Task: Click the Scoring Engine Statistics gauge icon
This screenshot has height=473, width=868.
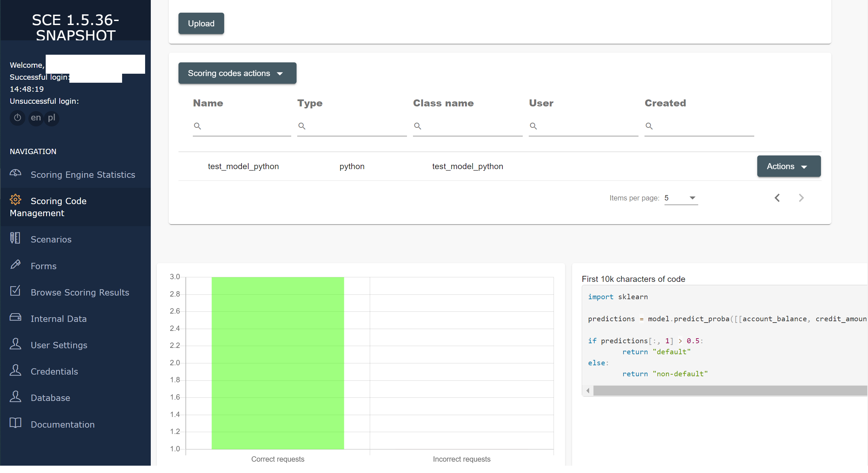Action: pyautogui.click(x=15, y=173)
